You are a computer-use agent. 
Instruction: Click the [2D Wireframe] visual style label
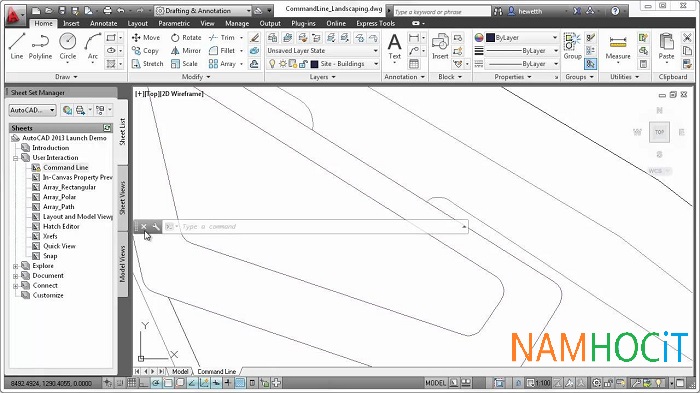(181, 94)
